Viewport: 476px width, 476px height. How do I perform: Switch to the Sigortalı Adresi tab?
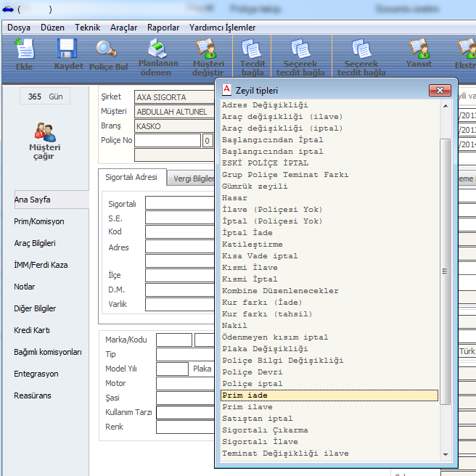pos(131,178)
